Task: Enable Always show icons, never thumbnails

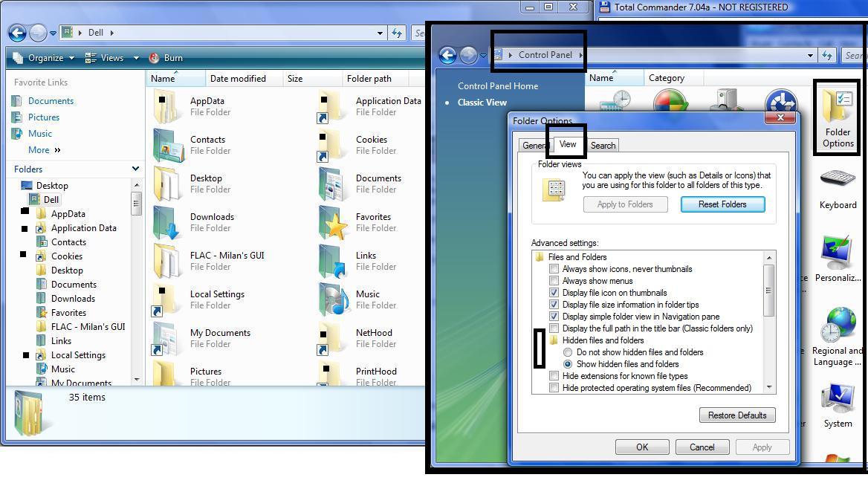Action: click(x=554, y=269)
